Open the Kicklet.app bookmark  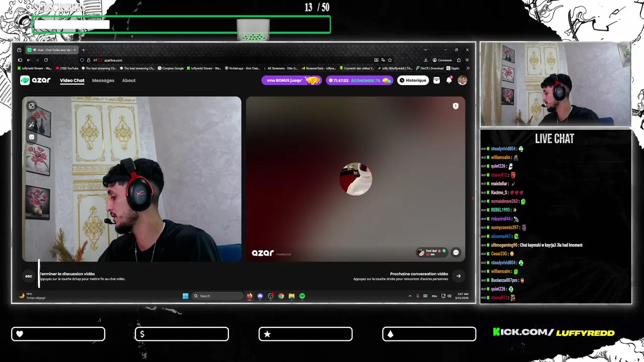[243, 68]
